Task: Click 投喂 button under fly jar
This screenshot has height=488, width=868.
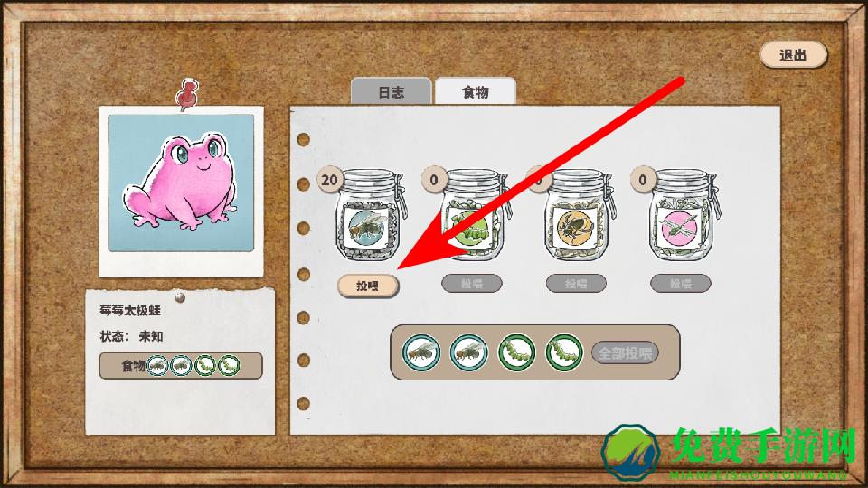Action: pos(368,286)
